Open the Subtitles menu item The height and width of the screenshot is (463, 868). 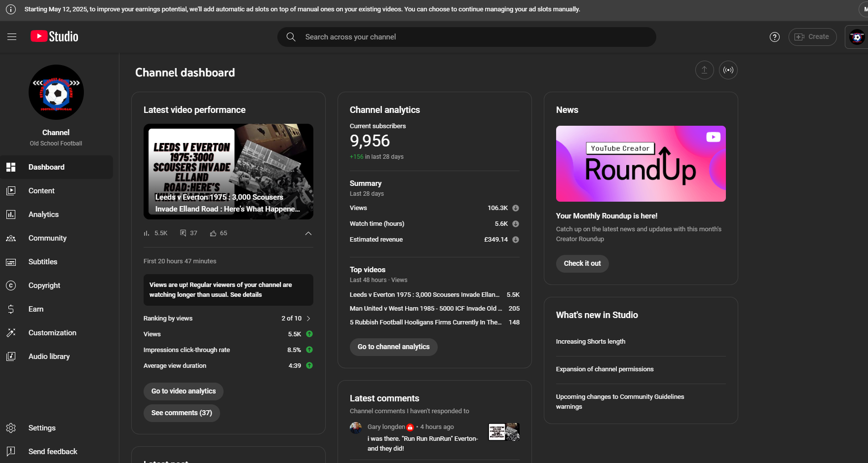pos(57,262)
